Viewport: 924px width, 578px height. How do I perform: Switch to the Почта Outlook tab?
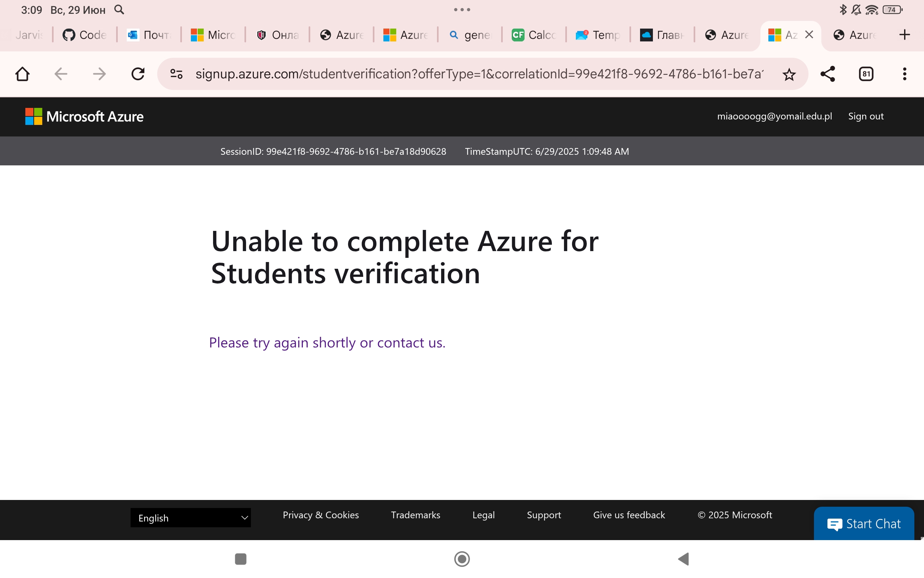[149, 35]
